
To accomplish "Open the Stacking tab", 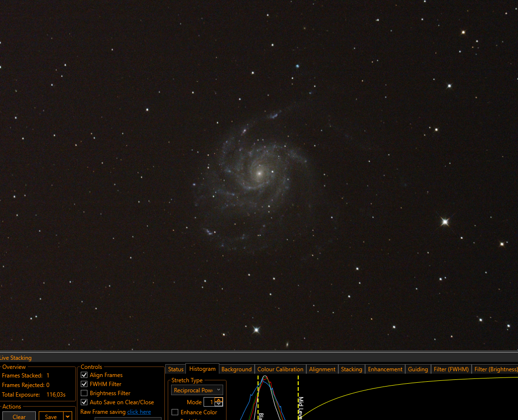I will click(352, 369).
